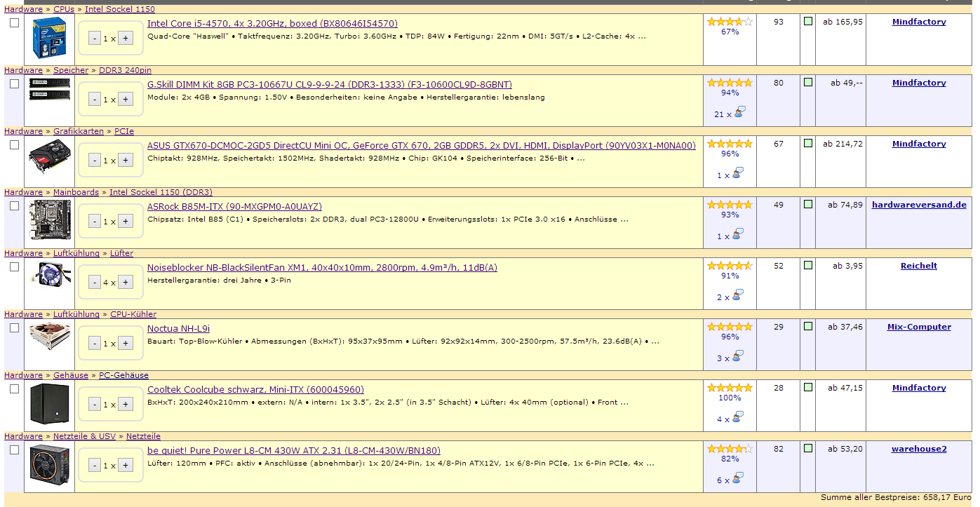This screenshot has width=980, height=507.
Task: Click green availability square for G.Skill RAM
Action: point(808,83)
